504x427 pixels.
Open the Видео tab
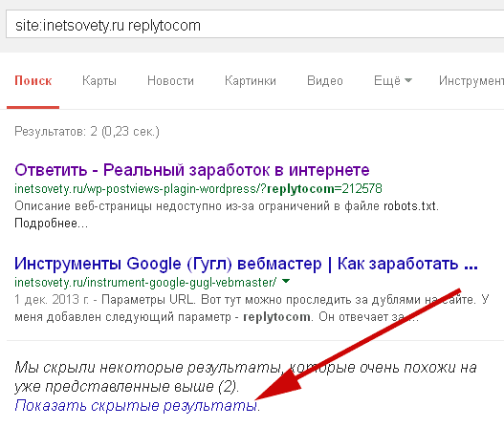[325, 80]
